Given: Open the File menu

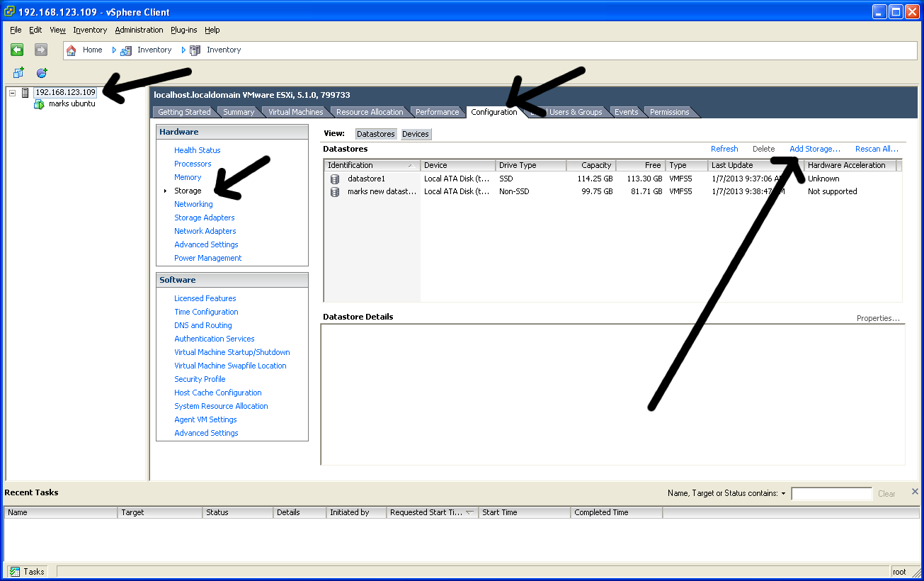Looking at the screenshot, I should coord(16,30).
